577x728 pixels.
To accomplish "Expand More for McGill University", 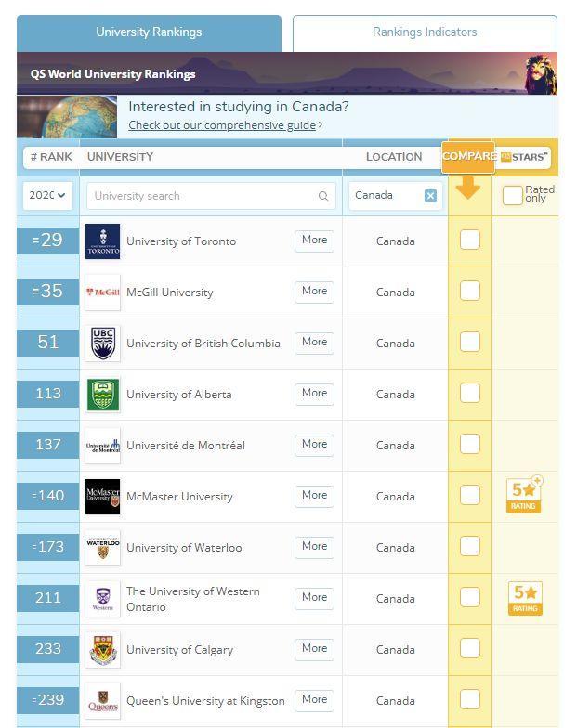I will 314,292.
